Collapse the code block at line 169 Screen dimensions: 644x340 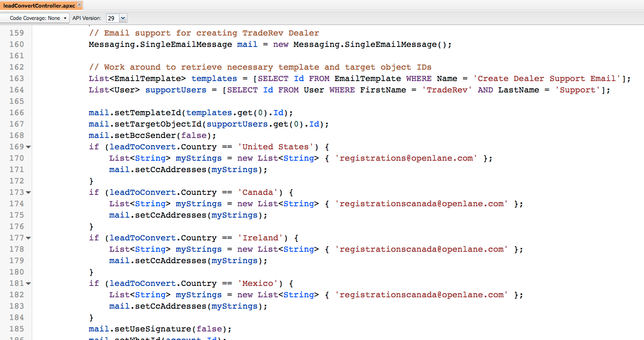[x=28, y=147]
